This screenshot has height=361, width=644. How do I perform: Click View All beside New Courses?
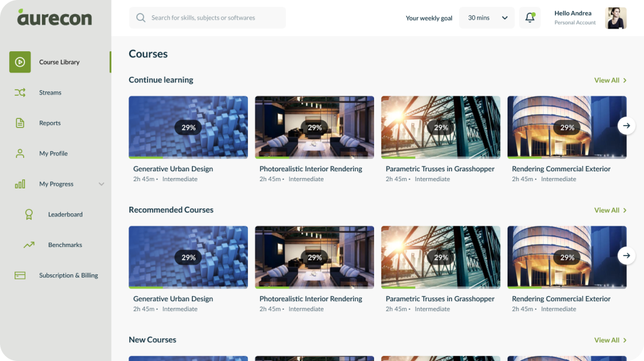(x=610, y=340)
